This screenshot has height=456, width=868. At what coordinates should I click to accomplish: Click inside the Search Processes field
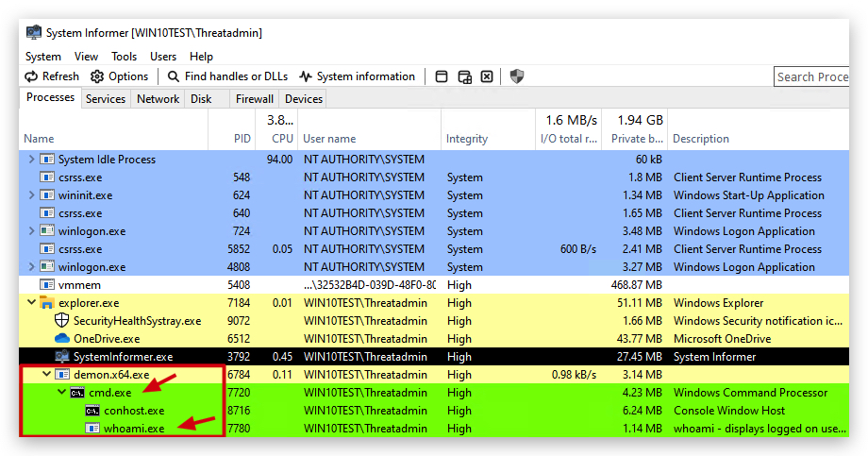click(811, 76)
